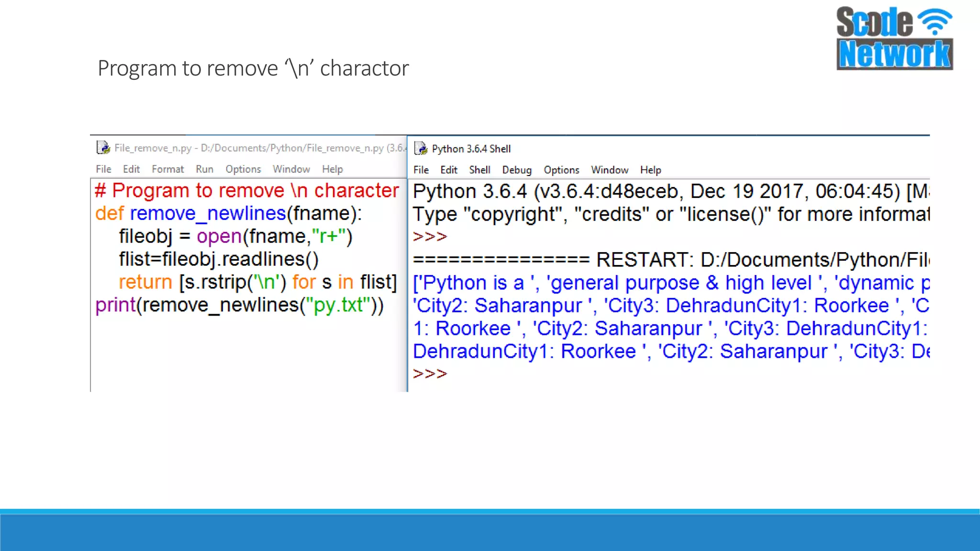Click the 'flist=fileobj.readlines()' code line
The image size is (980, 551).
(219, 259)
